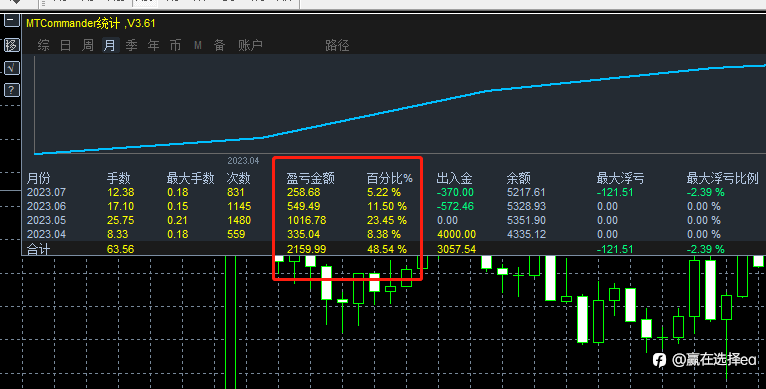Viewport: 766px width, 389px height.
Task: Click profit amount 549.49
Action: [304, 206]
